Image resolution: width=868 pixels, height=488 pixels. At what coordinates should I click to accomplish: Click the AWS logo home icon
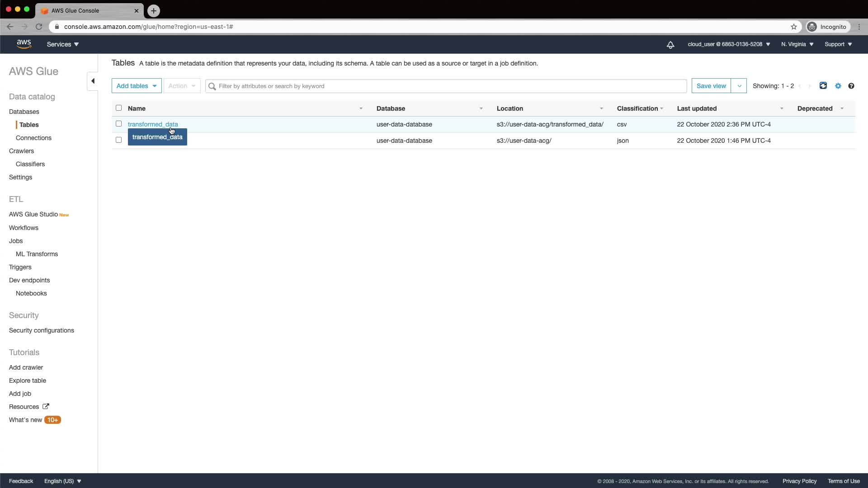point(24,44)
